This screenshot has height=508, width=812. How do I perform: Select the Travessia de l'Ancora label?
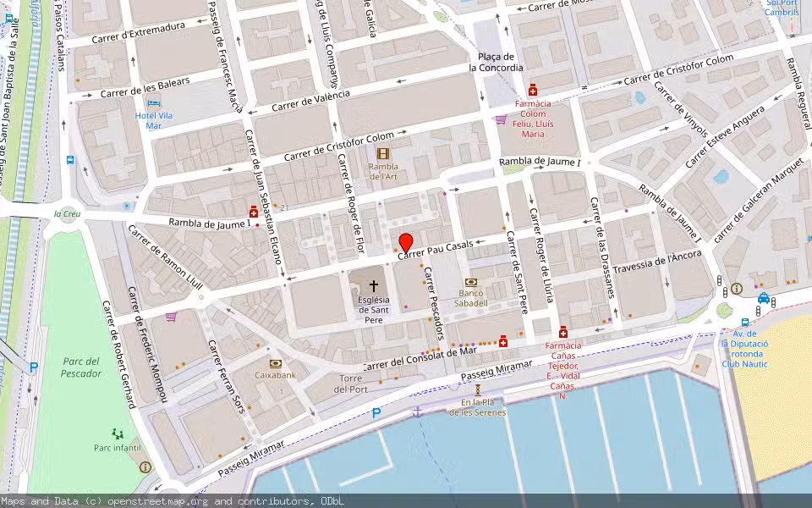coord(658,262)
